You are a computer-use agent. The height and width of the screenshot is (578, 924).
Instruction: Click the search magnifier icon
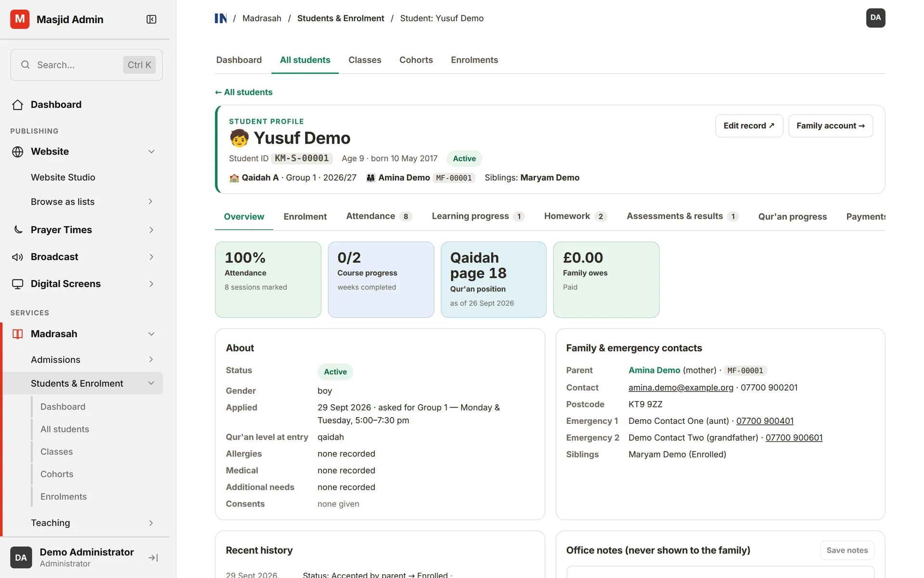pos(26,65)
